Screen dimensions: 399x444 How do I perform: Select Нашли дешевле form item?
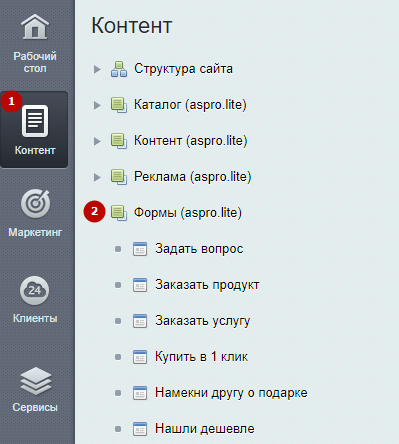click(205, 429)
